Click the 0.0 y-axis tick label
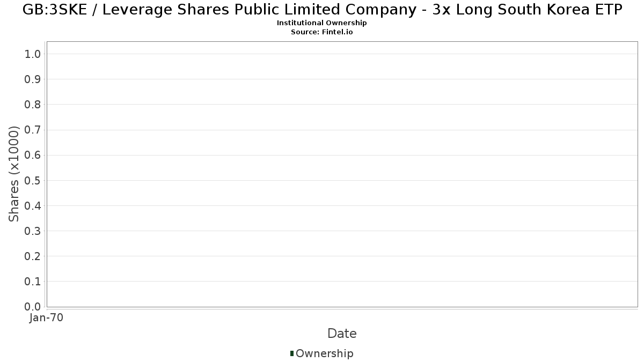The width and height of the screenshot is (644, 362). [33, 306]
